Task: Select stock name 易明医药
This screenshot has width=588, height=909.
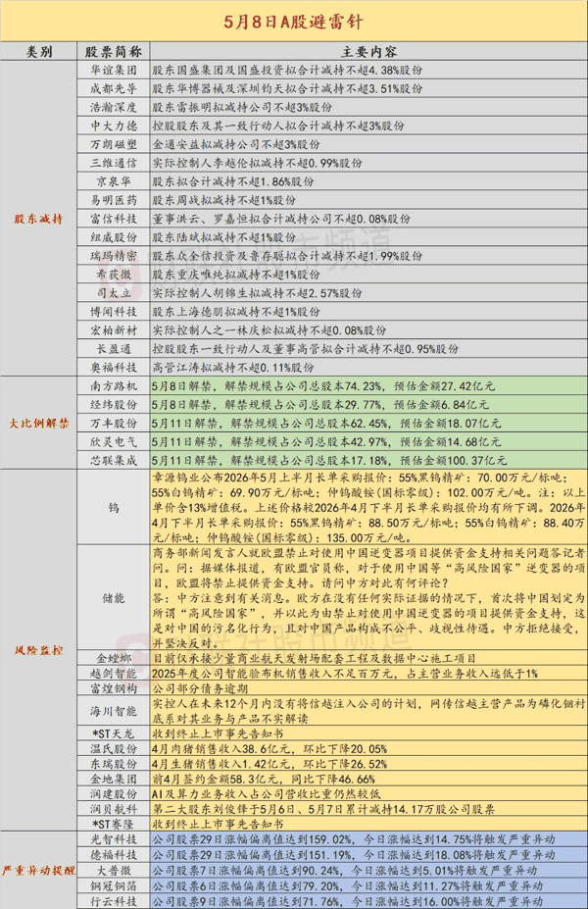Action: (114, 200)
